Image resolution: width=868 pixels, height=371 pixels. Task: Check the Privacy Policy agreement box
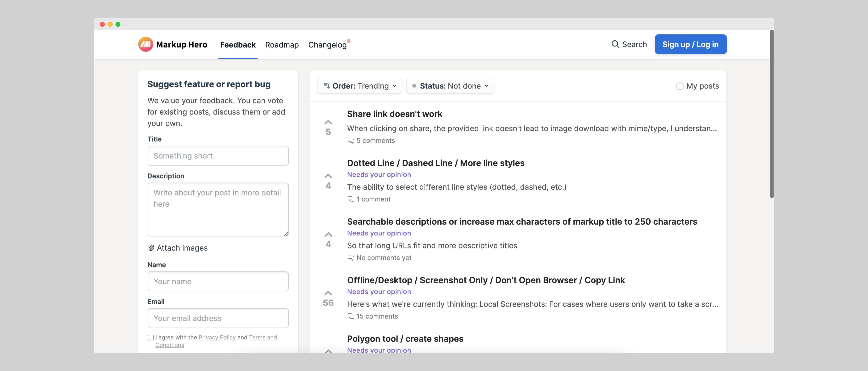coord(151,337)
